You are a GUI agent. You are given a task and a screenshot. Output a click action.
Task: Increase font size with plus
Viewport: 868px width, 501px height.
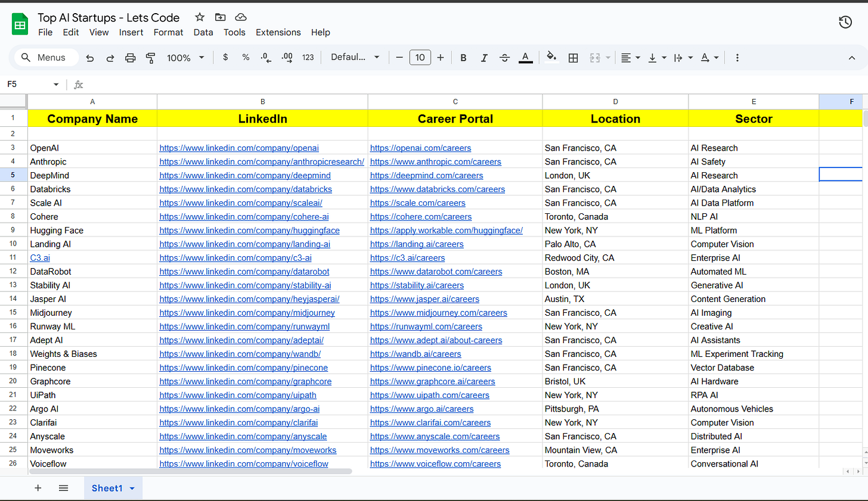(441, 57)
